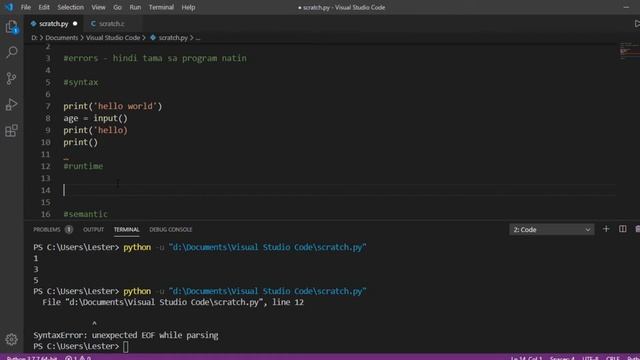The width and height of the screenshot is (640, 360).
Task: Click the '#syntax' comment on line 5
Action: coord(81,82)
